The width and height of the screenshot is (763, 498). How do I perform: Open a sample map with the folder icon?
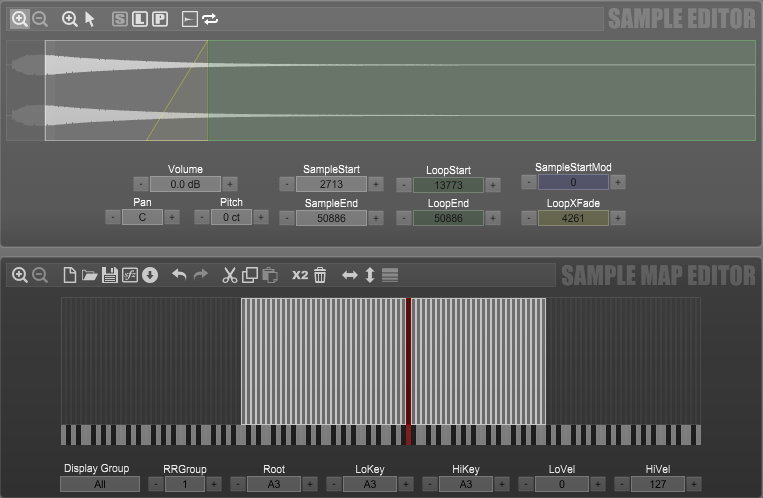coord(90,275)
